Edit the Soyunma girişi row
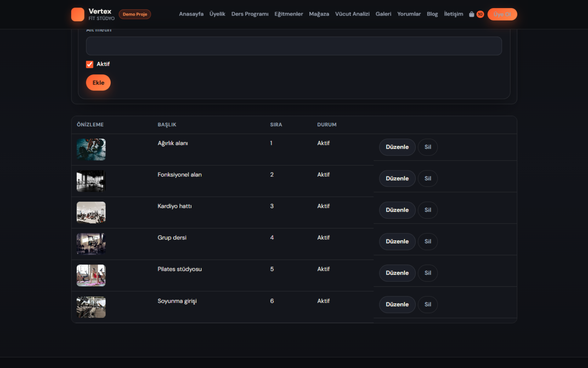Image resolution: width=588 pixels, height=368 pixels. pyautogui.click(x=397, y=305)
